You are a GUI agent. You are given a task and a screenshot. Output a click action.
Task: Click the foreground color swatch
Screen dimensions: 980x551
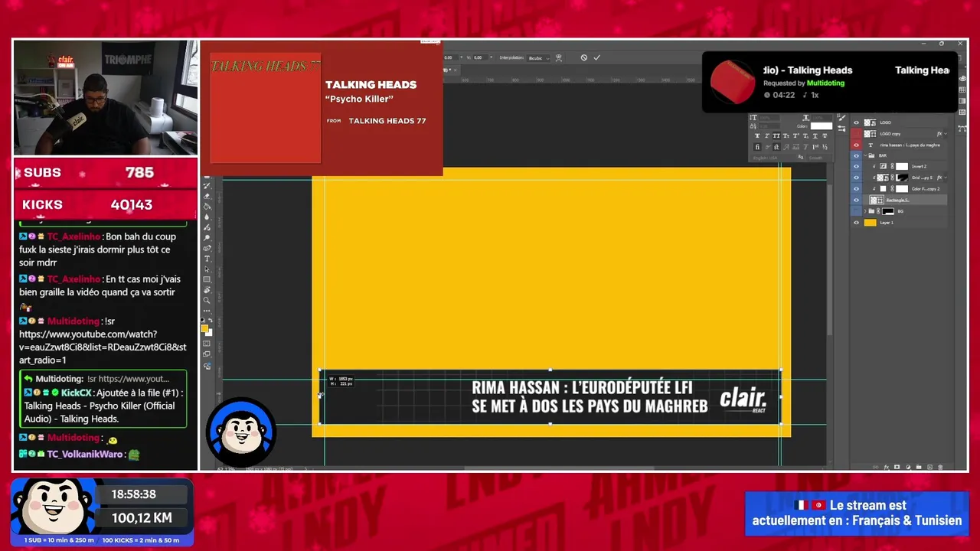pos(204,328)
